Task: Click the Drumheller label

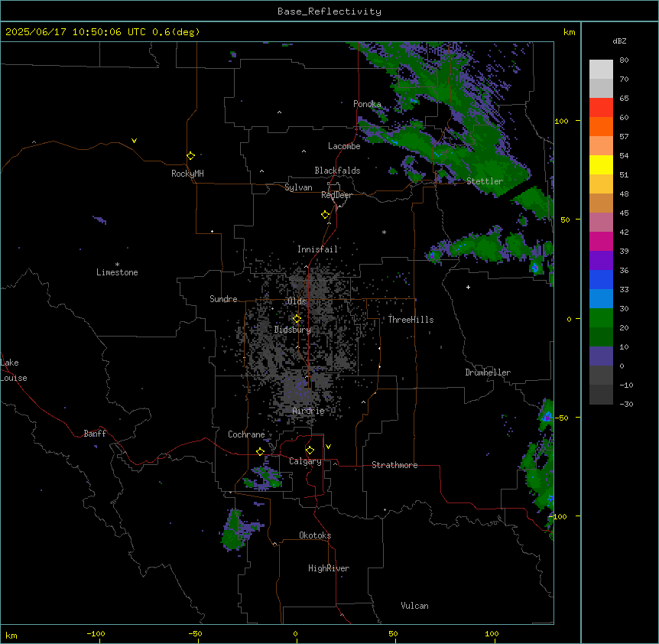Action: pos(488,372)
